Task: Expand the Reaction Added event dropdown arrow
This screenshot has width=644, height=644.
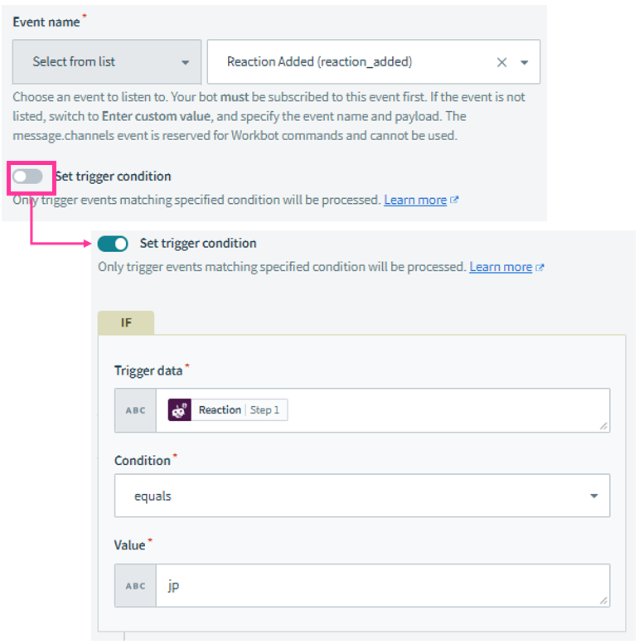Action: click(525, 62)
